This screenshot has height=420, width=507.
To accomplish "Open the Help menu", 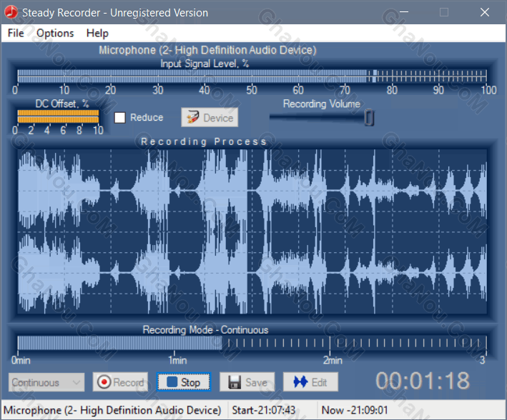I will [x=97, y=33].
